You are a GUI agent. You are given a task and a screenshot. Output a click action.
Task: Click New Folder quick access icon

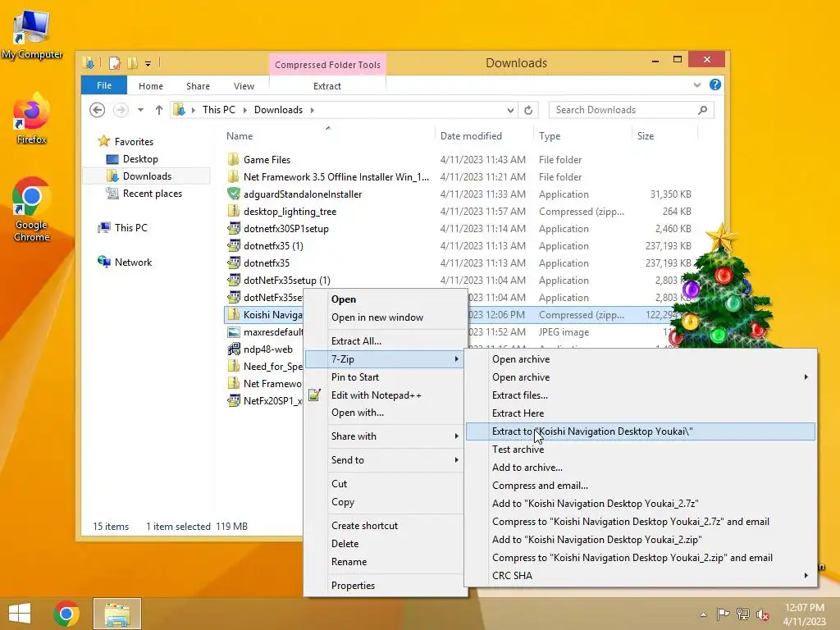tap(132, 63)
